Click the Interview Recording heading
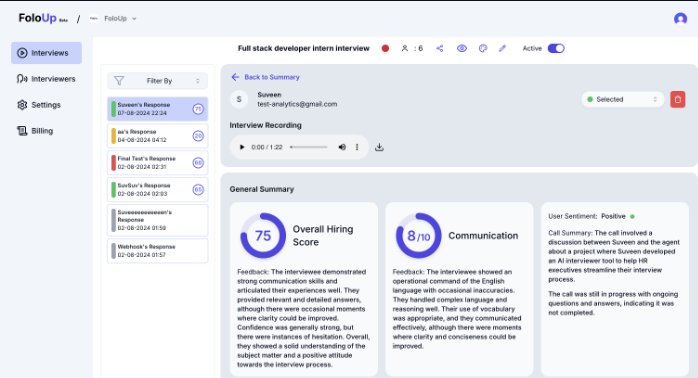This screenshot has height=378, width=698. click(265, 126)
